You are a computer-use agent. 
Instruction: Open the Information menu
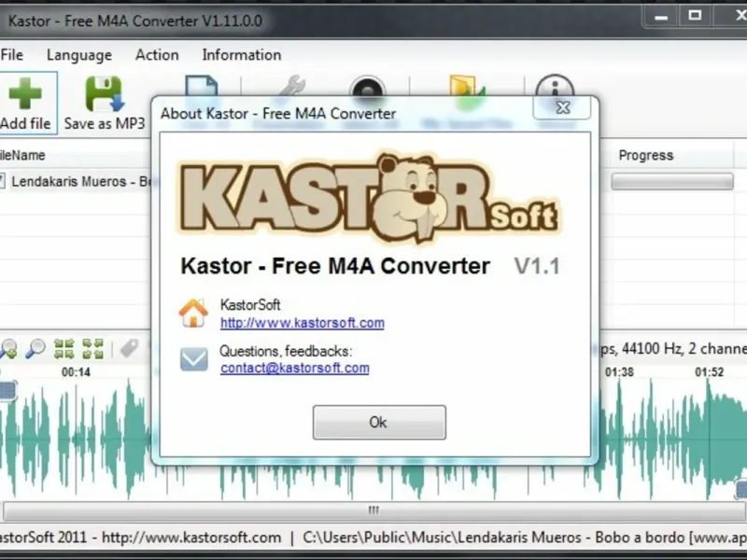tap(242, 55)
